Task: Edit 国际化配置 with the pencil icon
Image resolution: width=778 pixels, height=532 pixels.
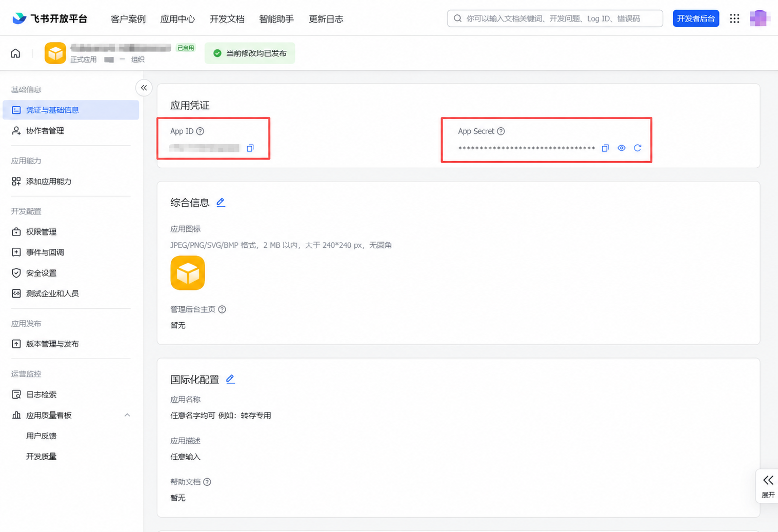Action: (x=230, y=379)
